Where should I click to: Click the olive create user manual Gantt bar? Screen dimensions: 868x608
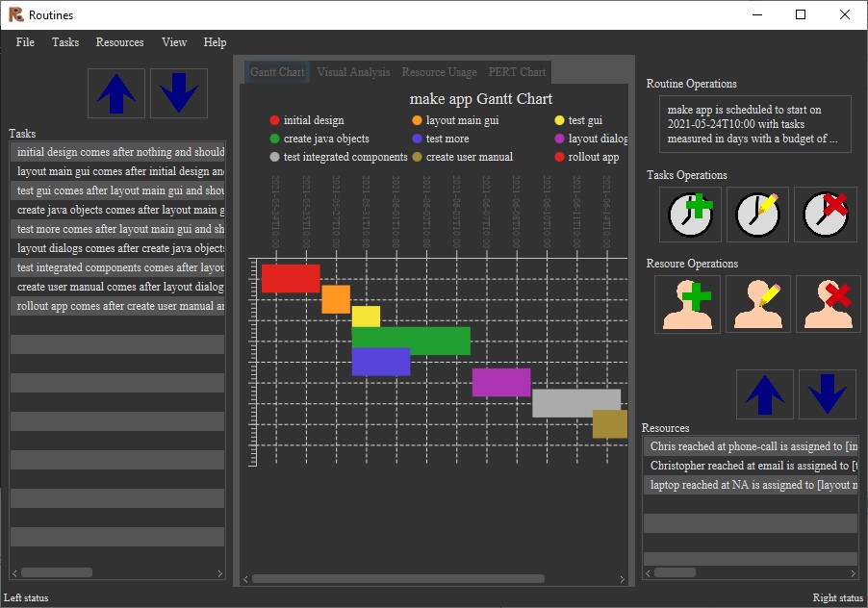[609, 424]
